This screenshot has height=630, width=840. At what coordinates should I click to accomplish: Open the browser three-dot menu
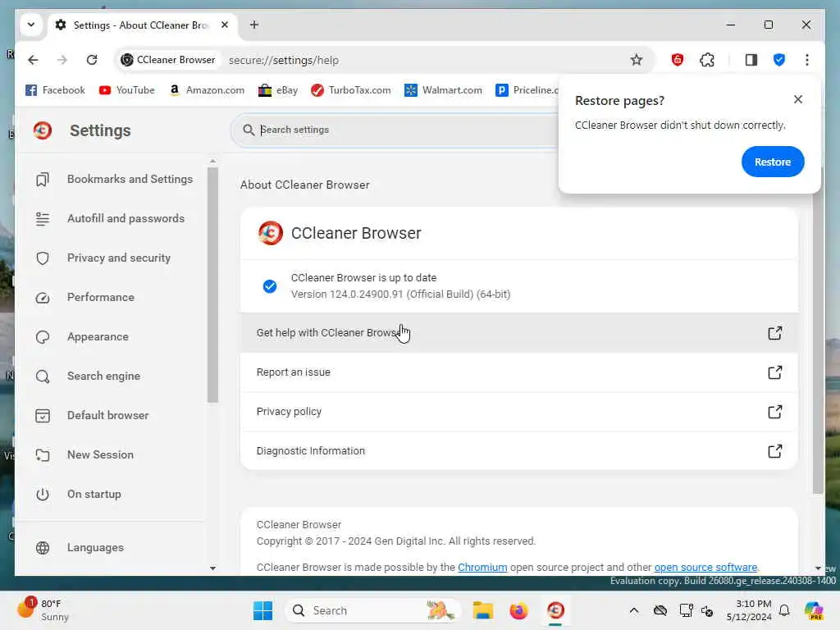click(x=807, y=60)
